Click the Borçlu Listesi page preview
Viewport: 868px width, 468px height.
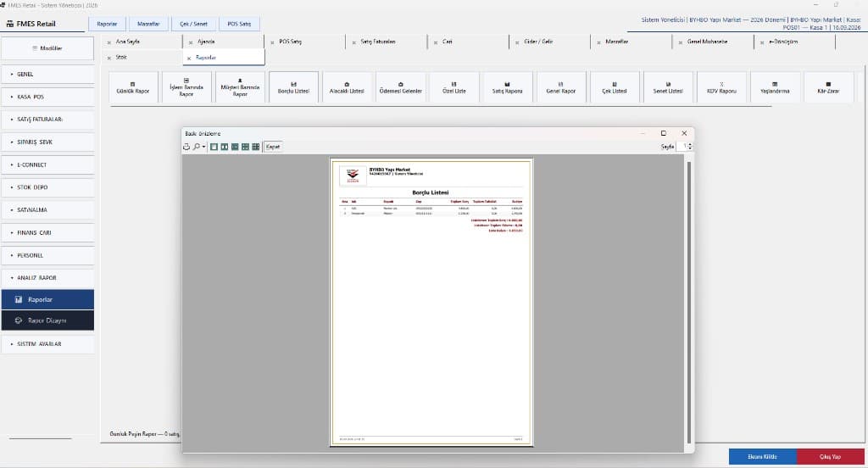tap(431, 302)
